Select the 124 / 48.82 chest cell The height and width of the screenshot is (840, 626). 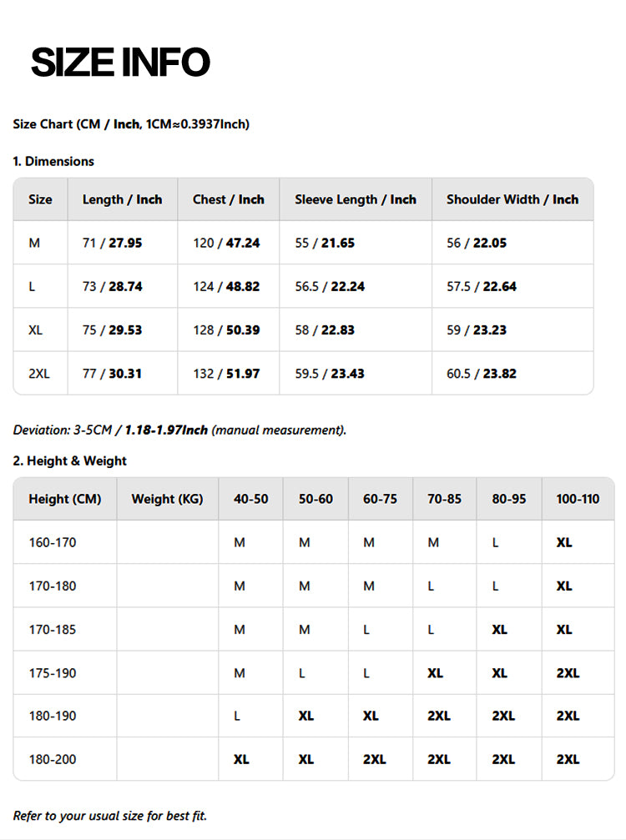pyautogui.click(x=226, y=286)
